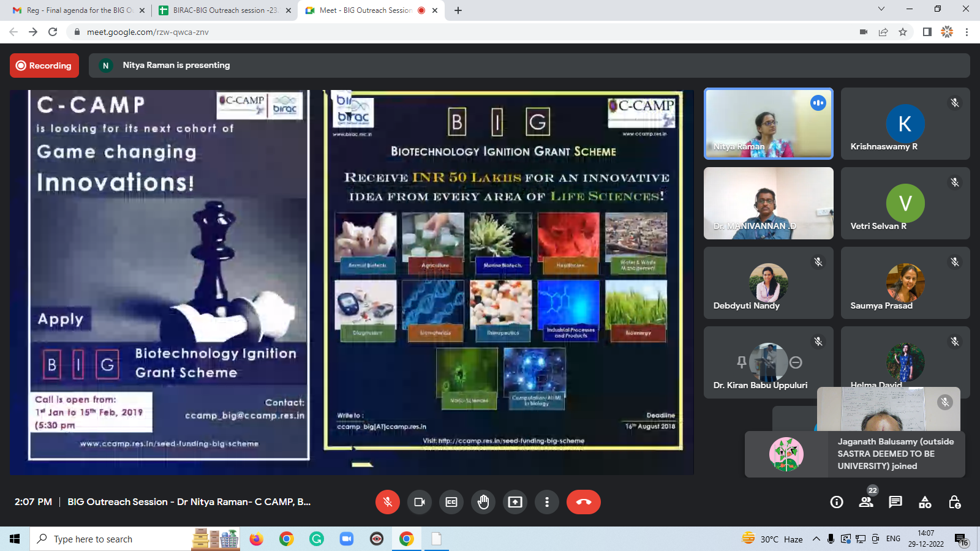
Task: Toggle the camera button
Action: [420, 502]
